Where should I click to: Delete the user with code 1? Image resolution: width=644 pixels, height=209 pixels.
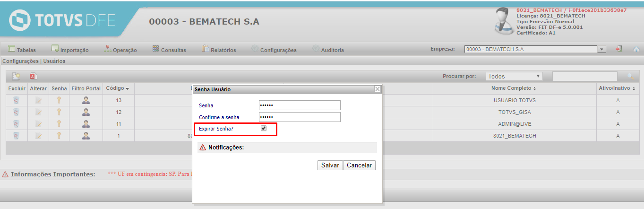pos(16,136)
